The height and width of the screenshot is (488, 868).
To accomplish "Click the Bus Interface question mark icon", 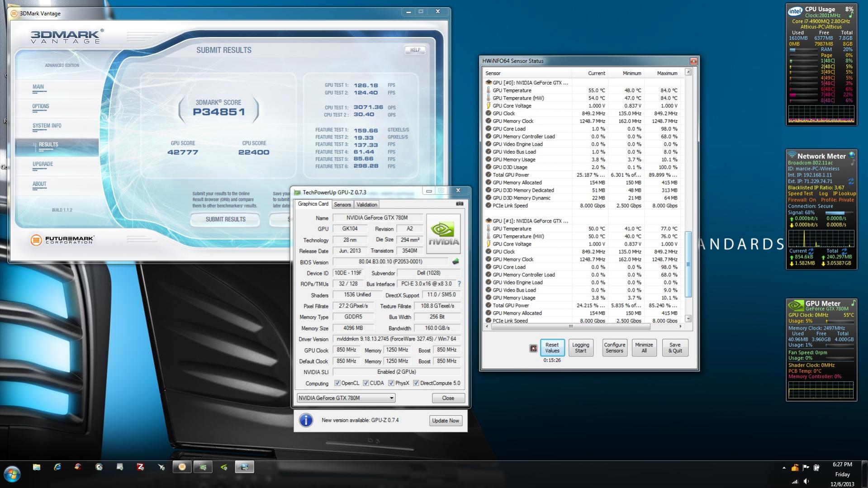I will 459,284.
